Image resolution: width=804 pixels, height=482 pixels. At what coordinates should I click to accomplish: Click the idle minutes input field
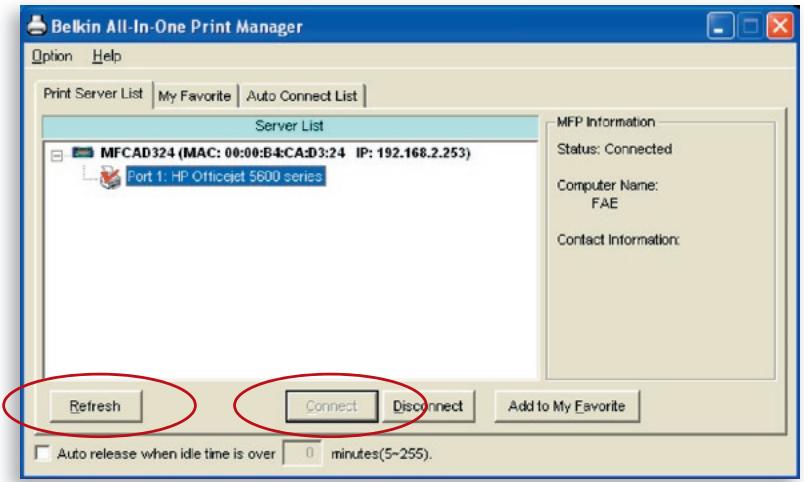click(x=303, y=453)
